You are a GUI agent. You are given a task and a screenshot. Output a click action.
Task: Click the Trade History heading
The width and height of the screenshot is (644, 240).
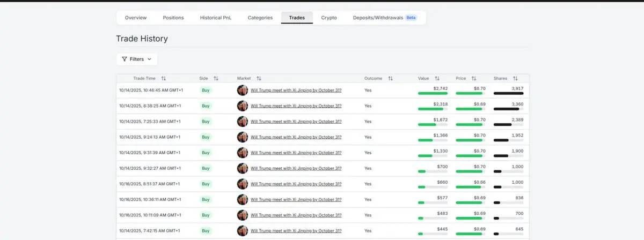click(x=142, y=39)
